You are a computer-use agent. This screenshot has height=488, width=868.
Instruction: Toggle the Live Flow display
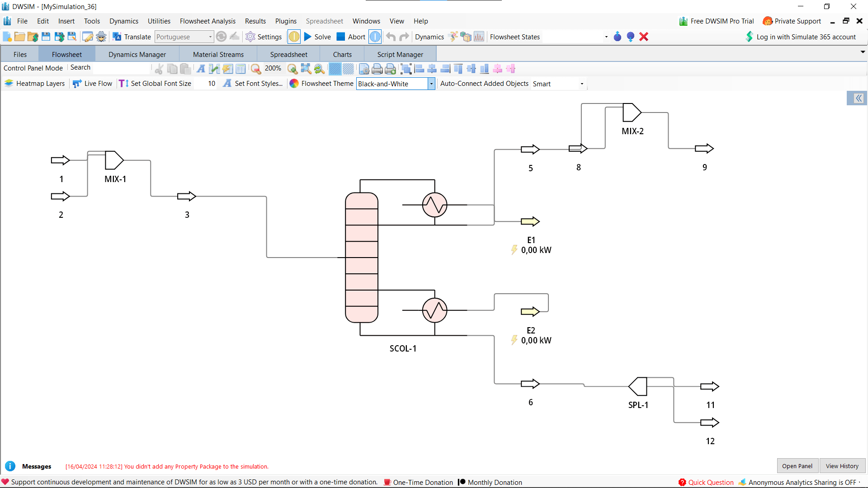[93, 84]
